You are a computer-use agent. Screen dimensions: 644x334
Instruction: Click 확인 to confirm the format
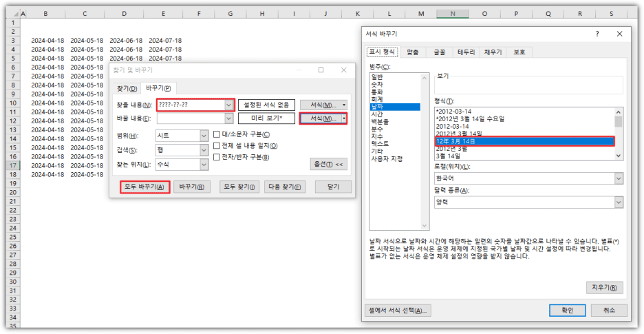click(567, 310)
